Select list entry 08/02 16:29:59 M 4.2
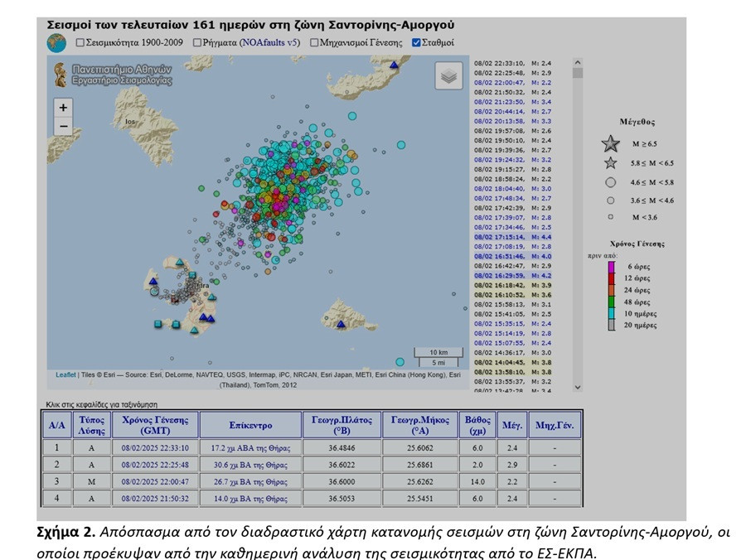The image size is (746, 560). (x=513, y=275)
